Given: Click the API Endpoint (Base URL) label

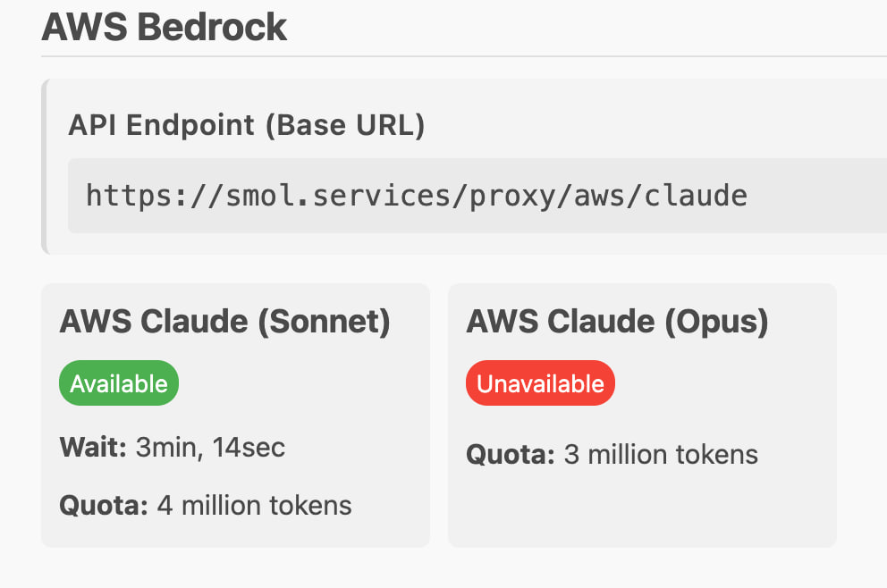Looking at the screenshot, I should coord(246,126).
